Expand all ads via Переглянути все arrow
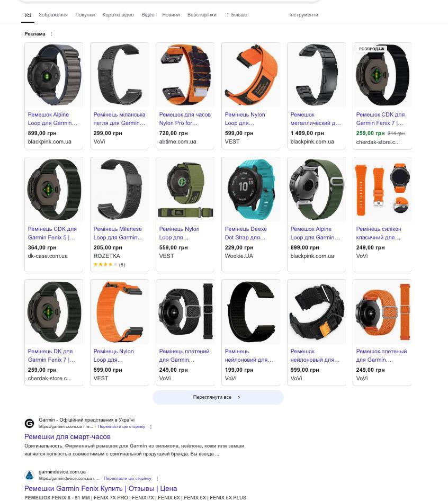Screen dimensions: 448x501 coord(239,397)
